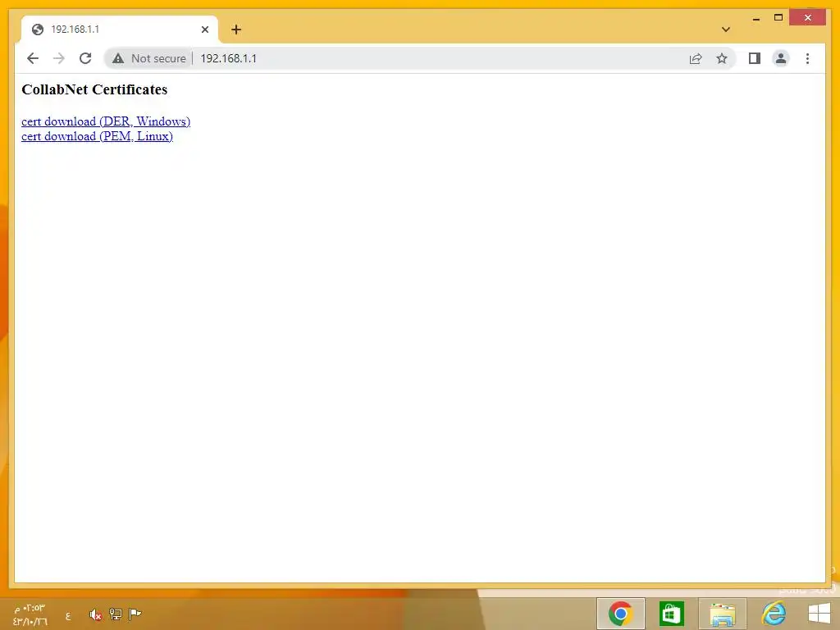
Task: Open Chrome from the taskbar
Action: (620, 614)
